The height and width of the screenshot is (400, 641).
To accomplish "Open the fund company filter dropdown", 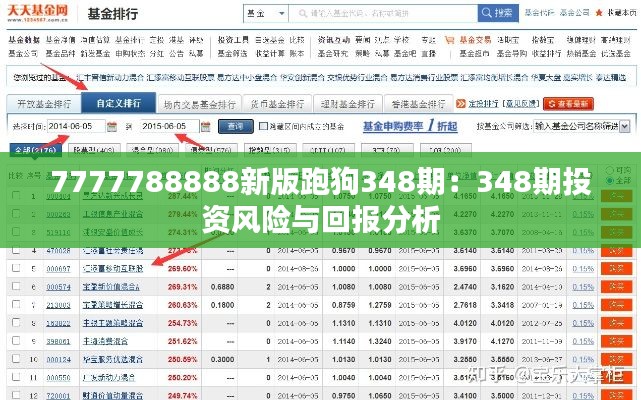I will (625, 127).
